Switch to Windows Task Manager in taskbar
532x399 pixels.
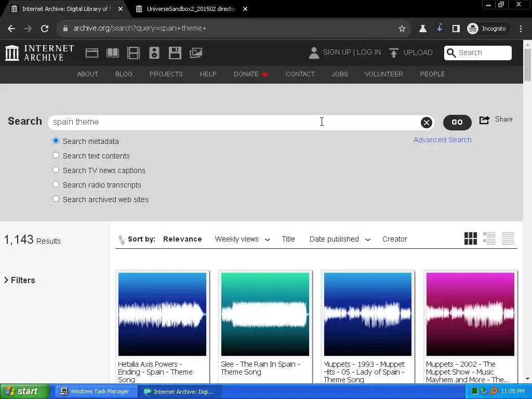coord(95,392)
